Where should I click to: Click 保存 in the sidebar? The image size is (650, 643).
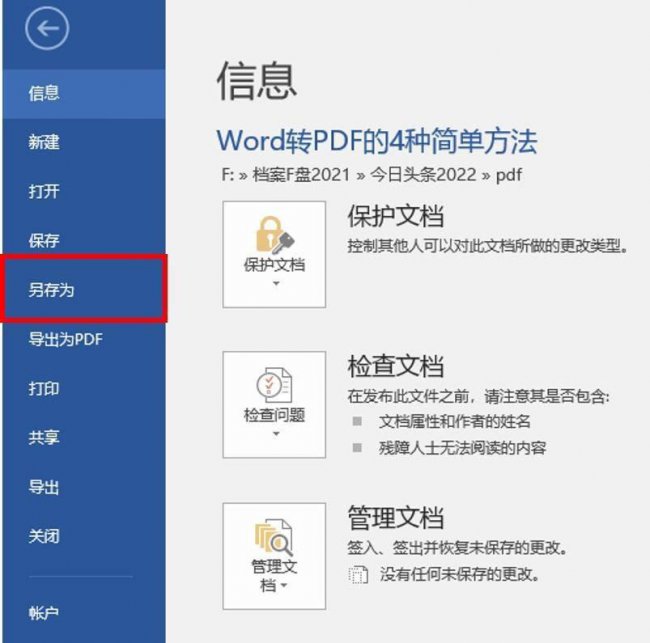pyautogui.click(x=84, y=240)
